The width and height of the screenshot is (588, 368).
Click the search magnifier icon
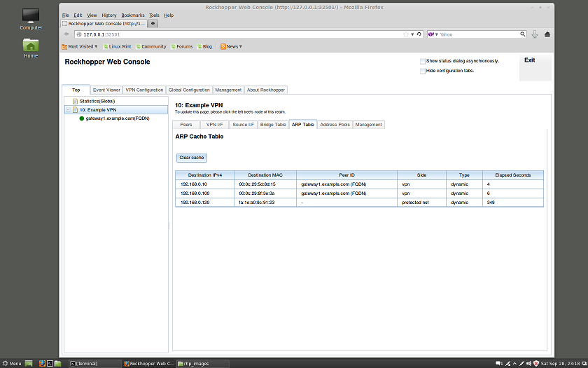tap(522, 34)
